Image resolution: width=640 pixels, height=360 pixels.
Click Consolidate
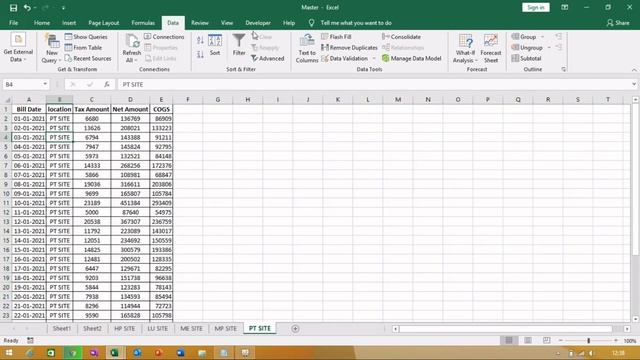click(x=401, y=37)
